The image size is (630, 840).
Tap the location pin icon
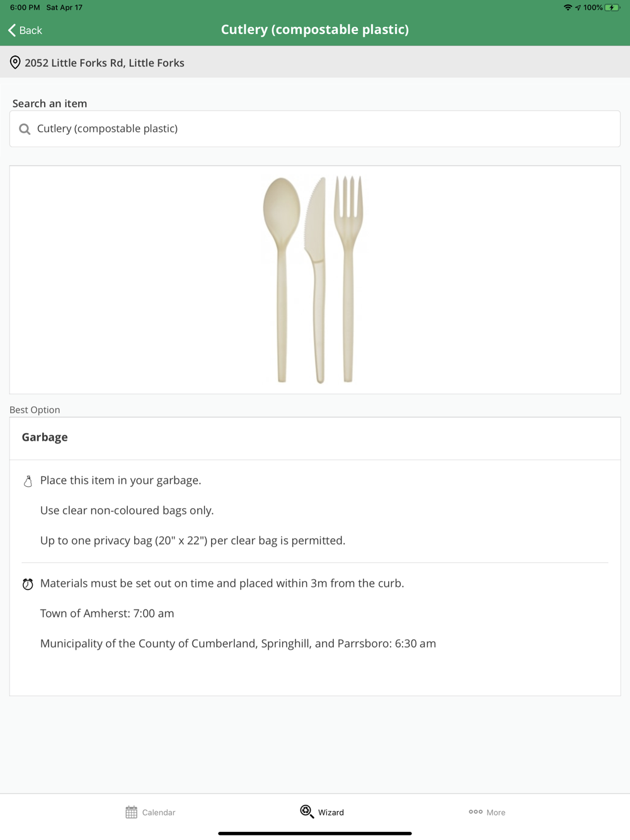point(15,62)
